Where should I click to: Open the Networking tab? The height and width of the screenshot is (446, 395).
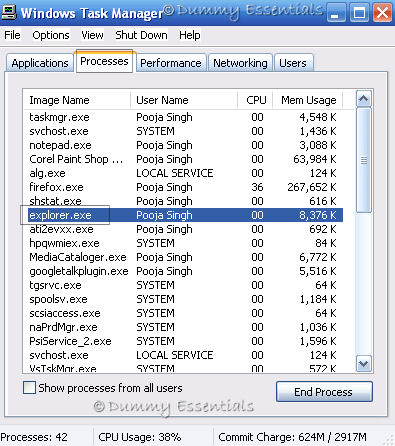coord(240,63)
